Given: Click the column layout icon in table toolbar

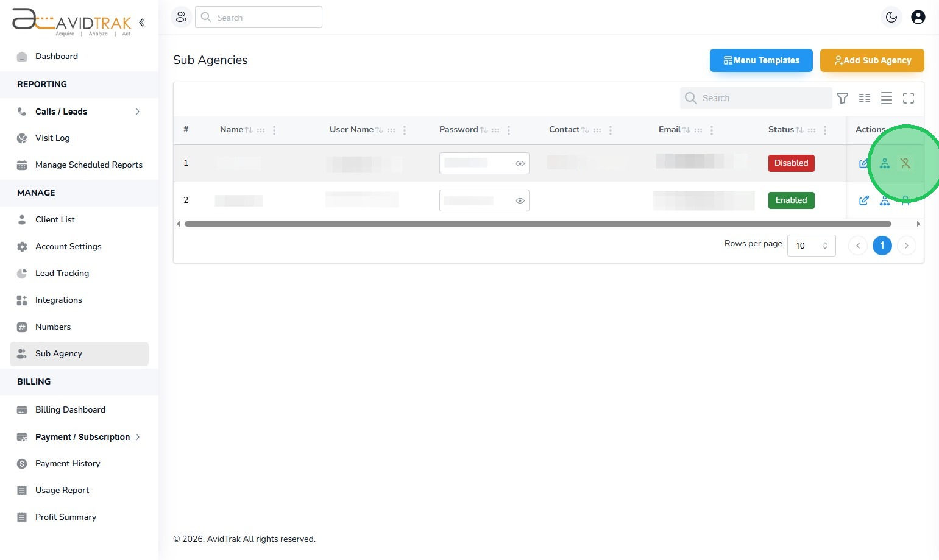Looking at the screenshot, I should point(865,98).
